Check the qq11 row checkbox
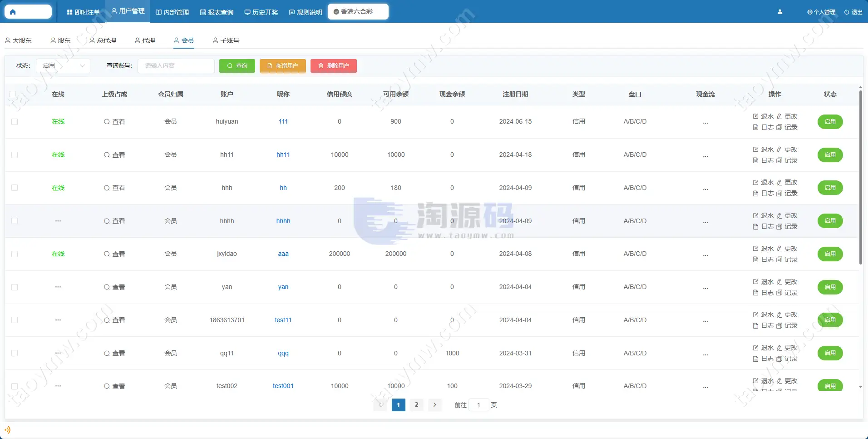This screenshot has height=439, width=868. click(x=15, y=353)
